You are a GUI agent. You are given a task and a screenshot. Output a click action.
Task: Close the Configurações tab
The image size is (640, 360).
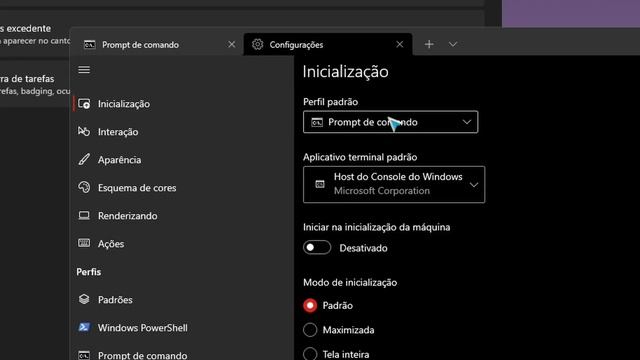400,44
